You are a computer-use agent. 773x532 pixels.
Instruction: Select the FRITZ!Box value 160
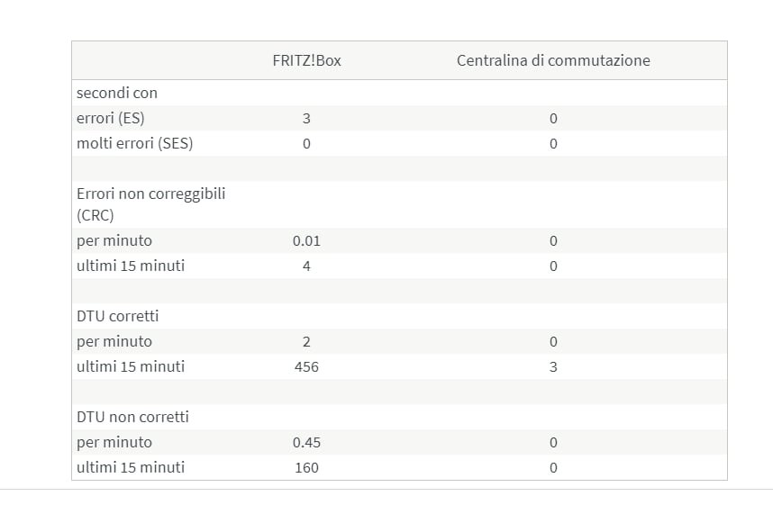(x=306, y=467)
